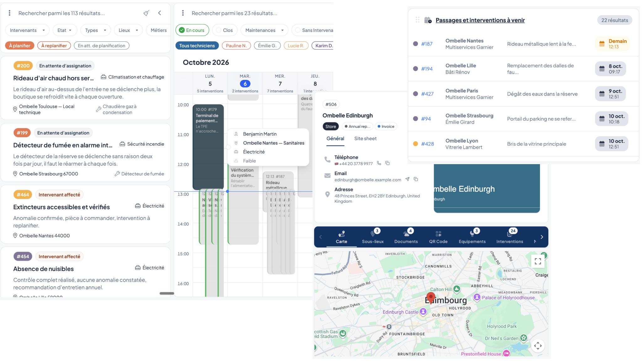Enable En att. de planification chip
Image resolution: width=644 pixels, height=364 pixels.
pyautogui.click(x=102, y=46)
